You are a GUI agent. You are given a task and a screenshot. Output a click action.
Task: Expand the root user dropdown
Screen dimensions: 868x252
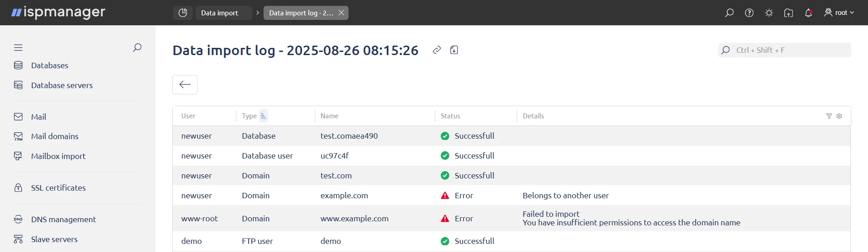click(839, 13)
